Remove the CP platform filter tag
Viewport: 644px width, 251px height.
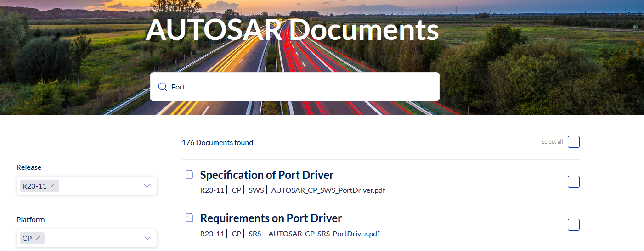tap(38, 238)
